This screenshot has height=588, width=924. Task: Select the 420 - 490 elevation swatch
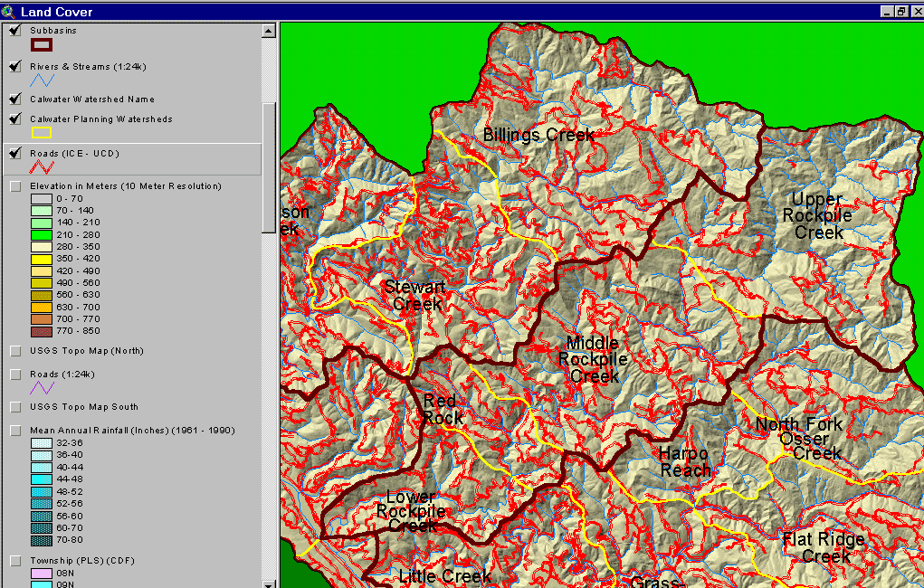[42, 271]
